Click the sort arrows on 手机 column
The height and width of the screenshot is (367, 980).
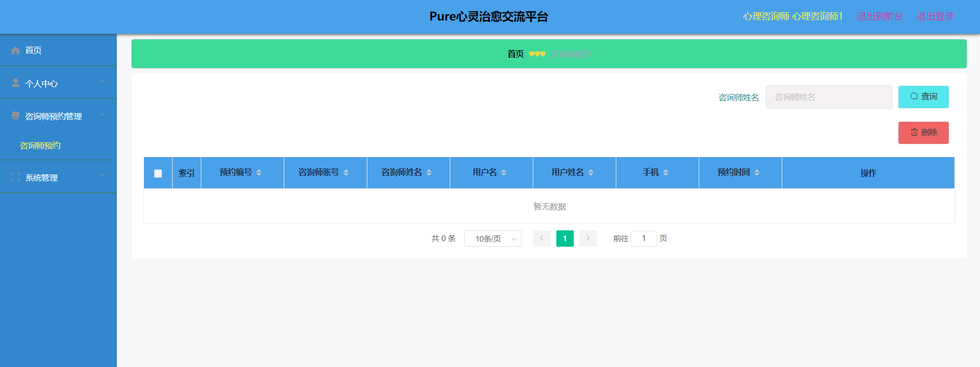(665, 172)
